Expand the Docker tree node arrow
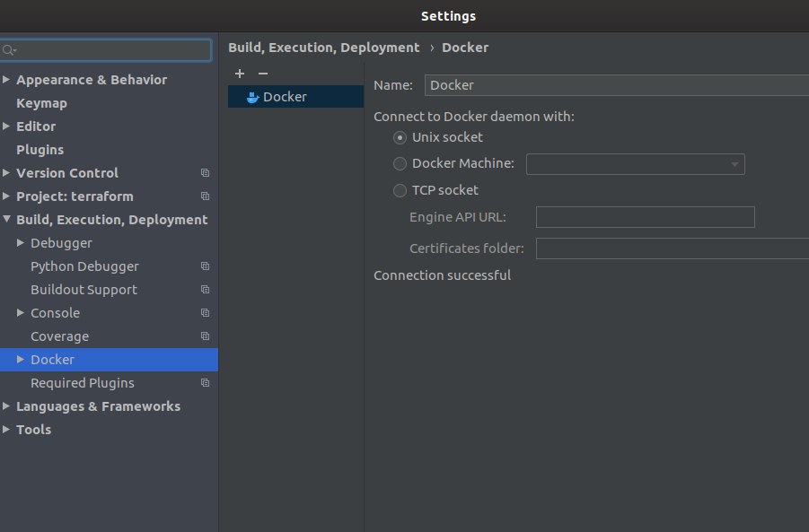The width and height of the screenshot is (809, 532). (20, 360)
